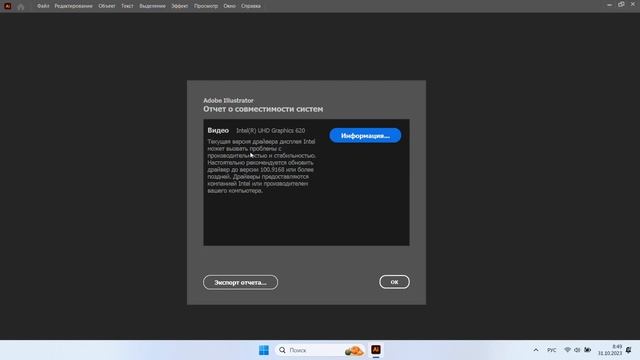Open the Окно menu
This screenshot has width=640, height=360.
pyautogui.click(x=229, y=6)
